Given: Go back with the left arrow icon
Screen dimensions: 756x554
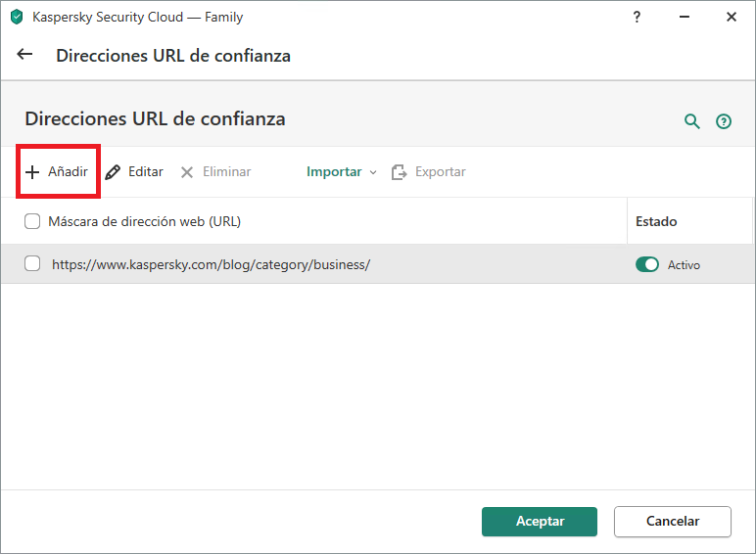Looking at the screenshot, I should click(x=24, y=55).
